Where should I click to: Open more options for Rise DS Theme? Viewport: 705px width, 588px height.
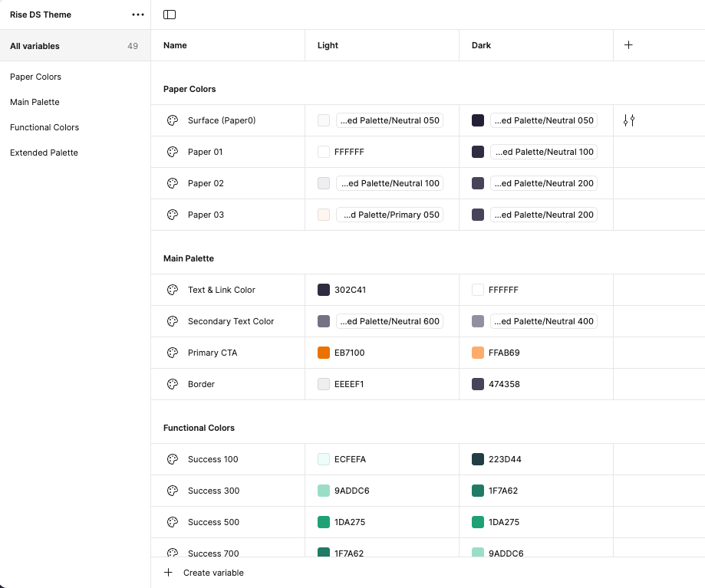(137, 14)
